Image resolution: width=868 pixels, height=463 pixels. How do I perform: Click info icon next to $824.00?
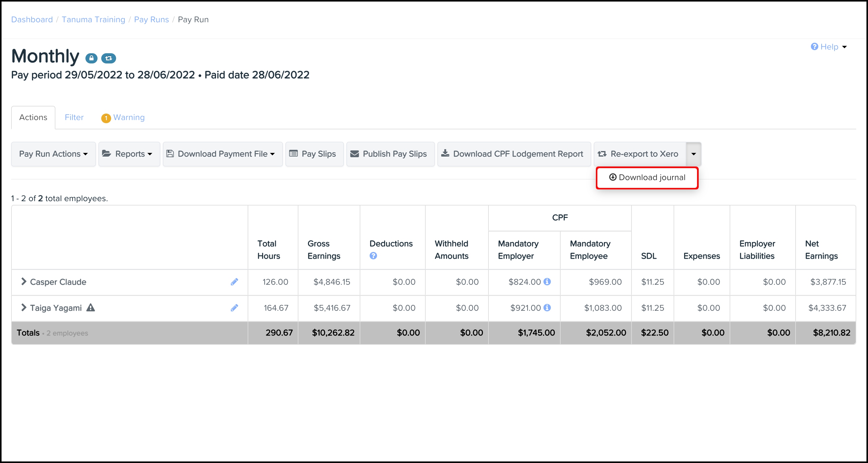(547, 281)
